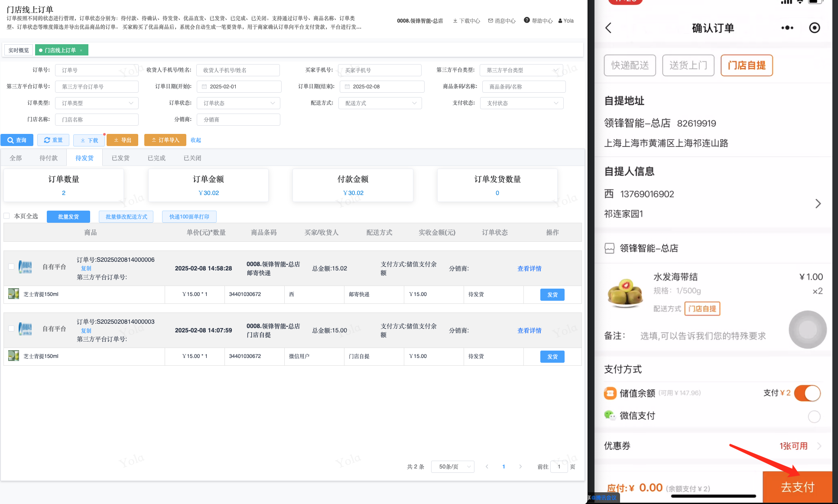Open 消息中心 envelope icon
Viewport: 838px width, 504px height.
tap(490, 21)
